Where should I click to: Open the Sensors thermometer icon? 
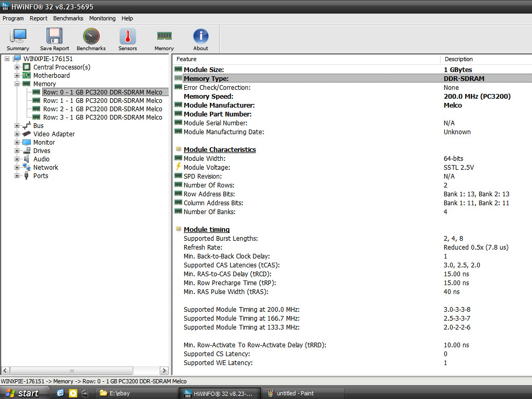click(x=127, y=39)
